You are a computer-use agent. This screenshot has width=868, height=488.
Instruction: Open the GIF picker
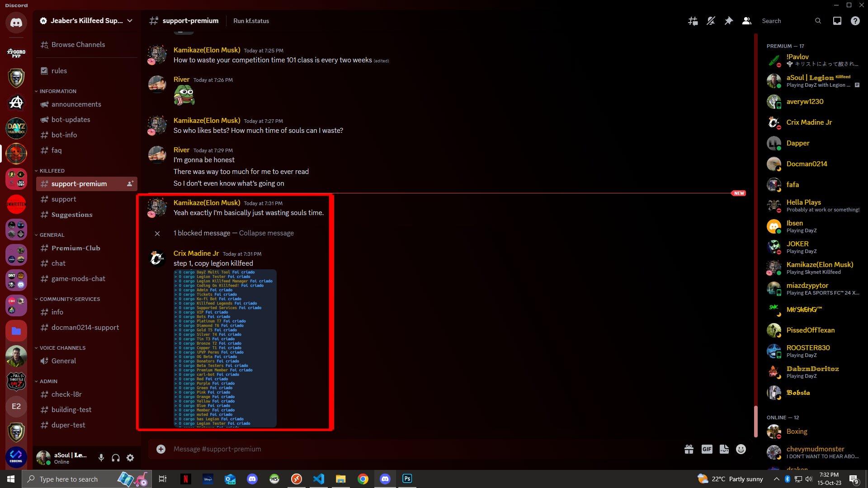tap(707, 449)
